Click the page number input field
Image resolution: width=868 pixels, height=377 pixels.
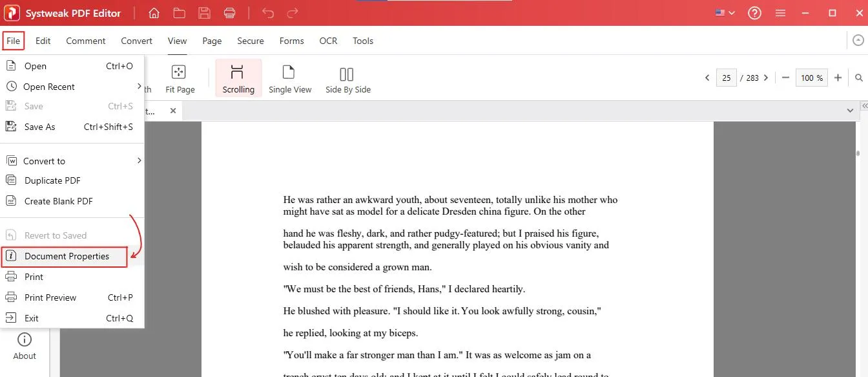[x=726, y=78]
